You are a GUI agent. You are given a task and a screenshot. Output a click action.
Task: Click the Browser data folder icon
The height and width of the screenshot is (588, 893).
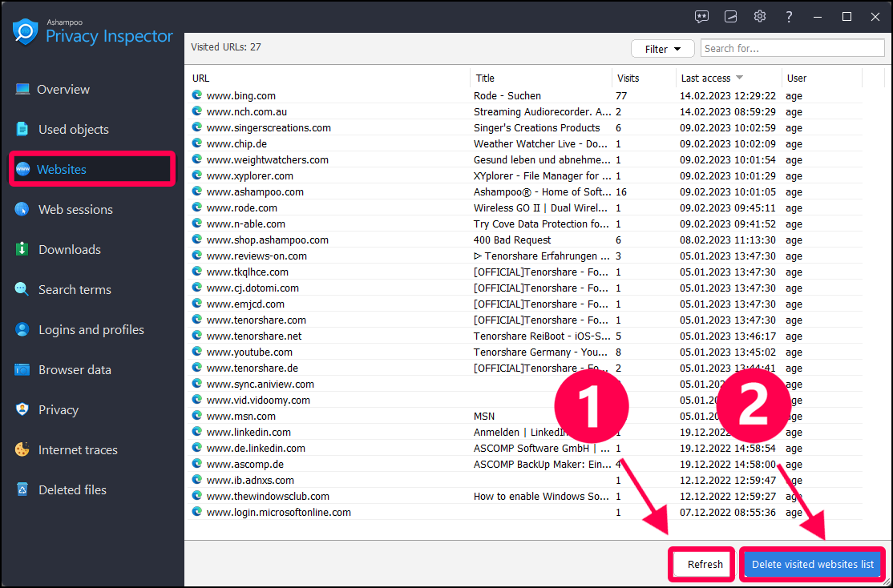click(22, 369)
